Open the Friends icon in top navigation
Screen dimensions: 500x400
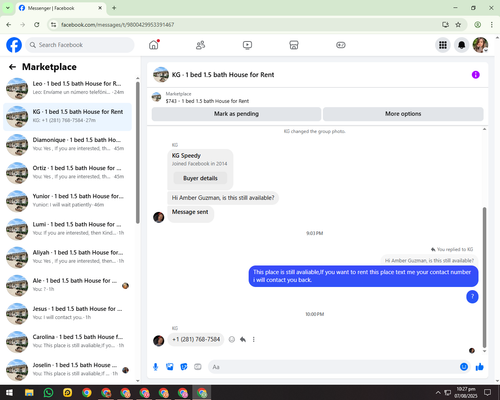point(200,45)
